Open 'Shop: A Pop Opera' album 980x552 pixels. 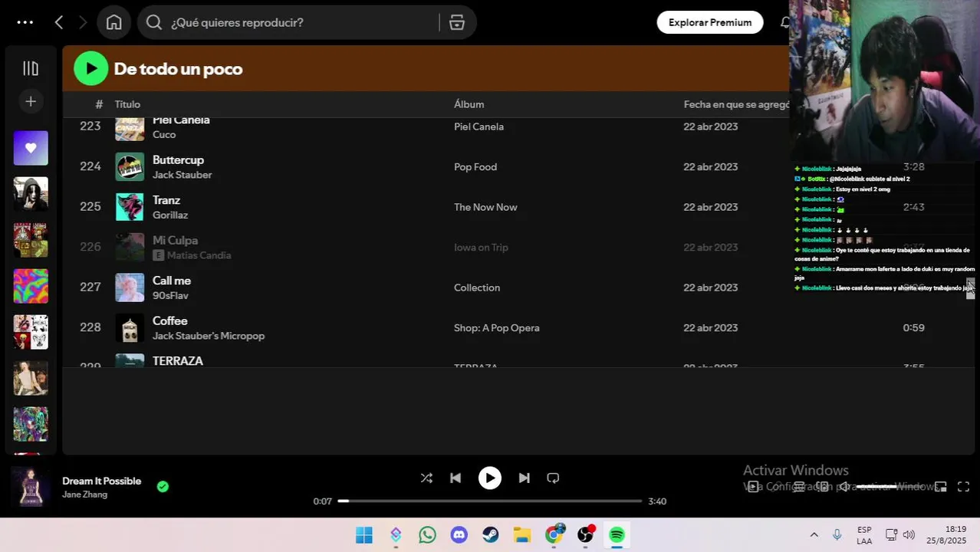click(x=497, y=327)
